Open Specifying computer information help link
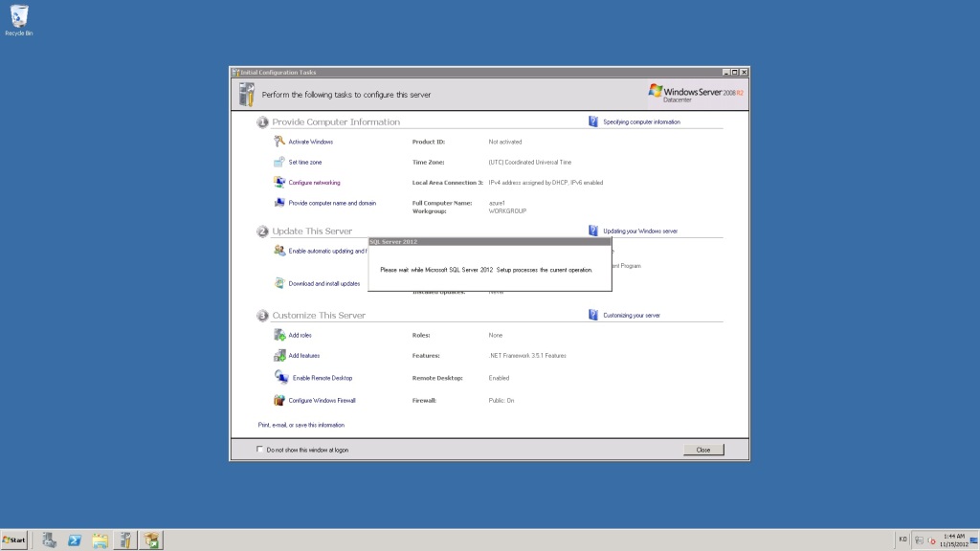Screen dimensions: 980x551 [x=641, y=122]
